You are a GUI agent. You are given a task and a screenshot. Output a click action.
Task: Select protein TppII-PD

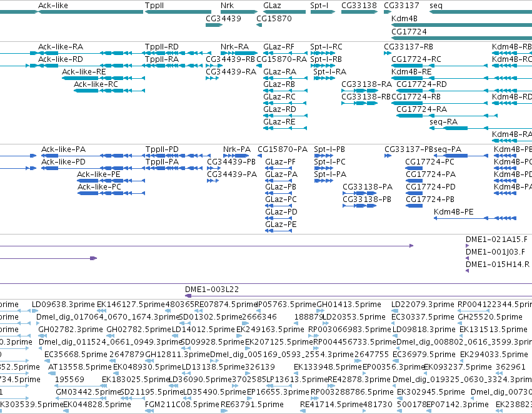click(162, 149)
